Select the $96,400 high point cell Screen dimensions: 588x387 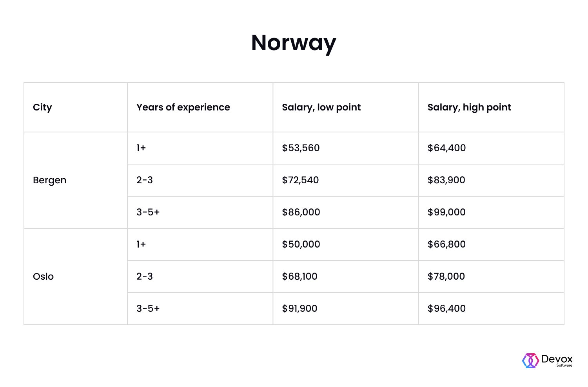point(491,309)
